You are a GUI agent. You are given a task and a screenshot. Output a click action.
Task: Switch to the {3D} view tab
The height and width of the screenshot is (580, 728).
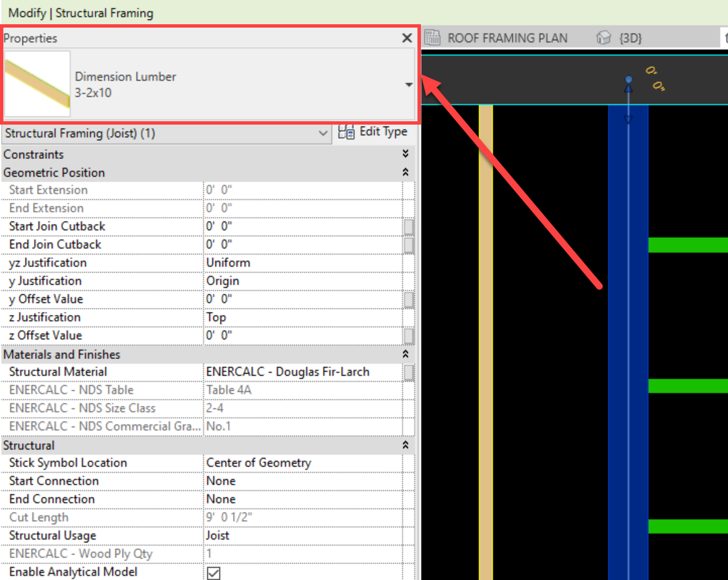pos(630,38)
